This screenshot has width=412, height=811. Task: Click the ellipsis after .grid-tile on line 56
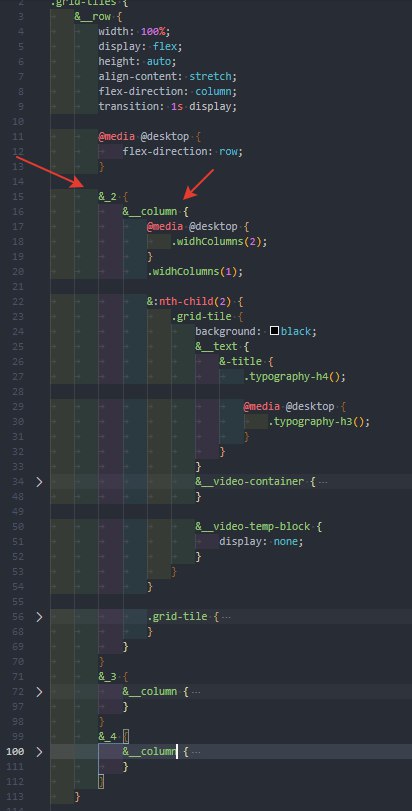(x=226, y=617)
